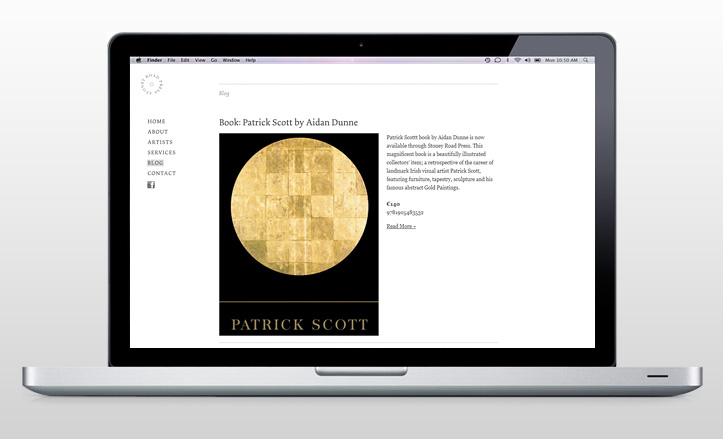Open the Edit menu
Image resolution: width=723 pixels, height=439 pixels.
tap(185, 60)
